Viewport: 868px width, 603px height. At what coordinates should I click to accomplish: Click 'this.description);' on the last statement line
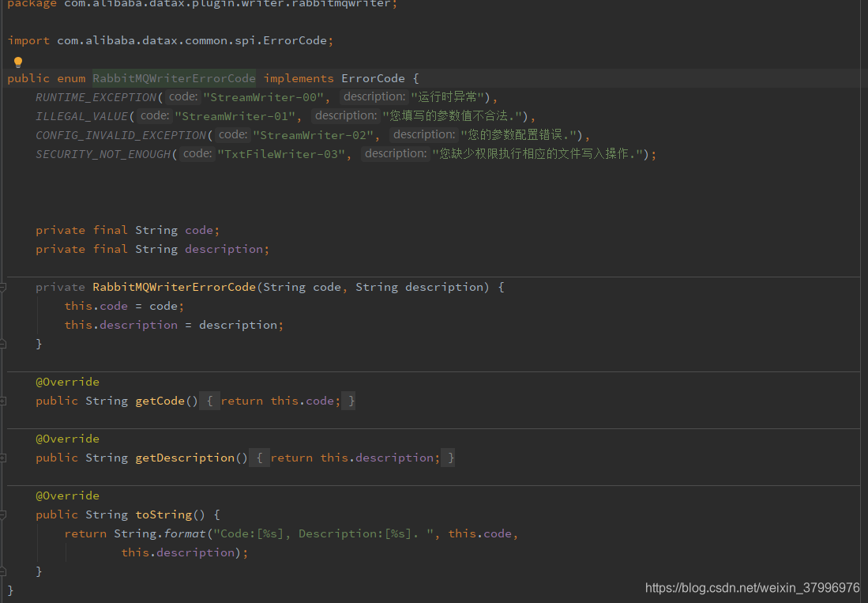pos(185,552)
